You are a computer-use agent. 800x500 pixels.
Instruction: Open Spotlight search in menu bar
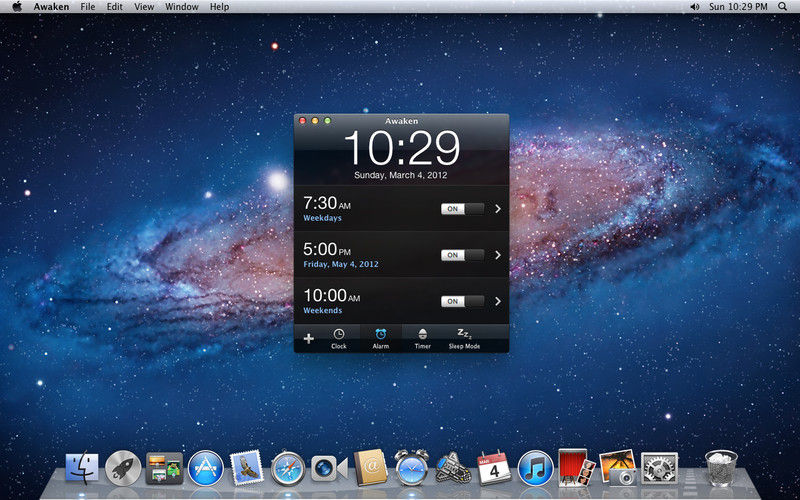[x=783, y=7]
